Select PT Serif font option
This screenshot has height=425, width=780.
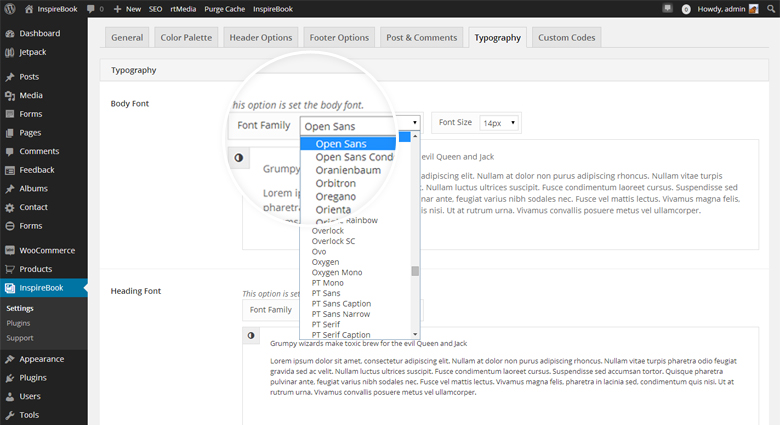326,324
